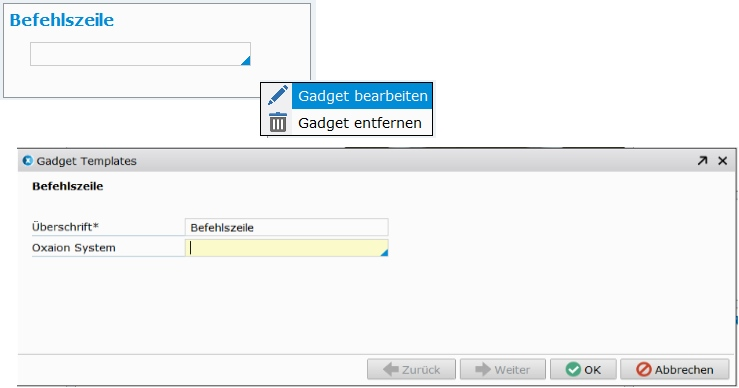
Task: Cancel with the Abbrechen button
Action: (674, 369)
